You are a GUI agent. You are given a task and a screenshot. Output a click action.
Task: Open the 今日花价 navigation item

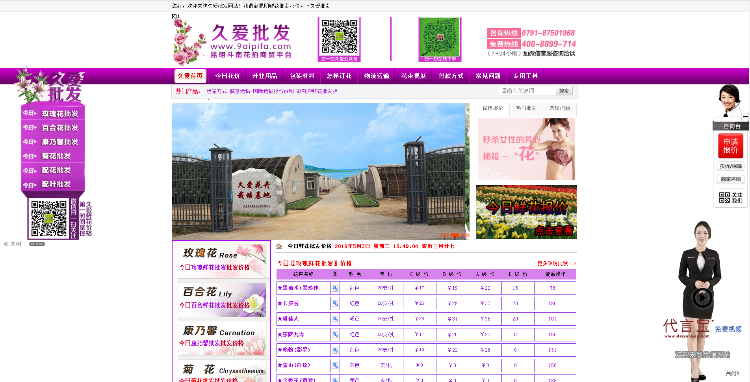pos(227,76)
